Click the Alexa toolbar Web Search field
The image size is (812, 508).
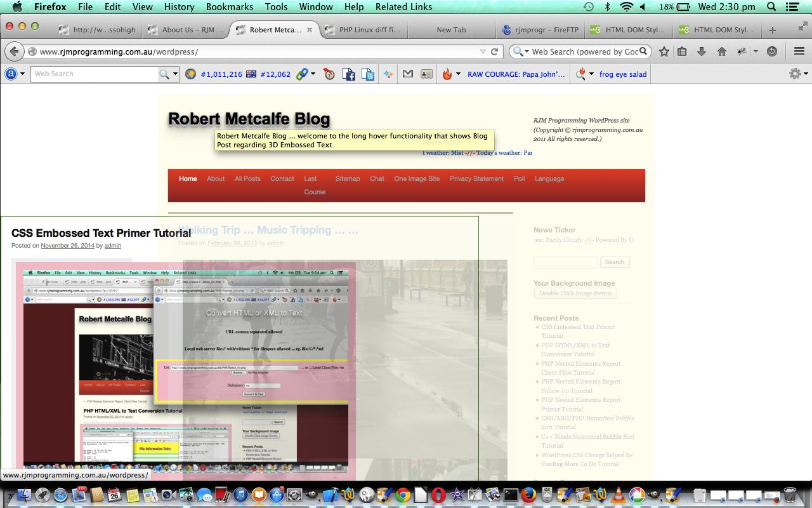click(95, 74)
